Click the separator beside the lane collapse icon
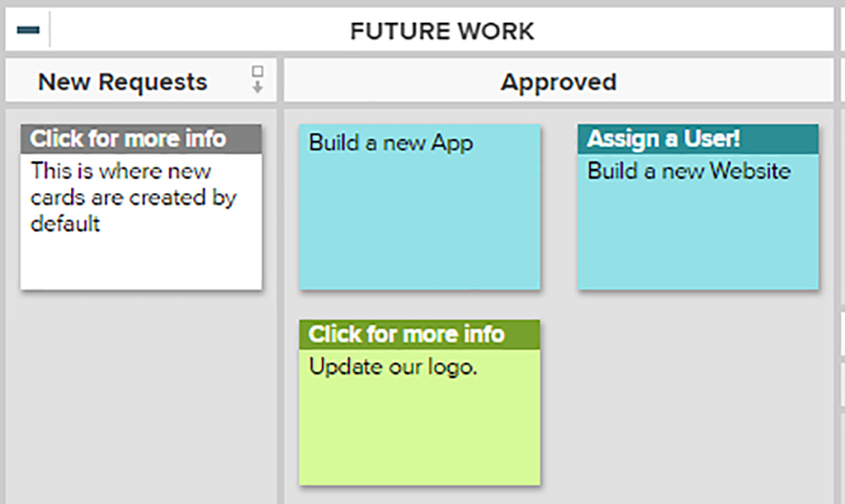The height and width of the screenshot is (504, 845). [50, 31]
